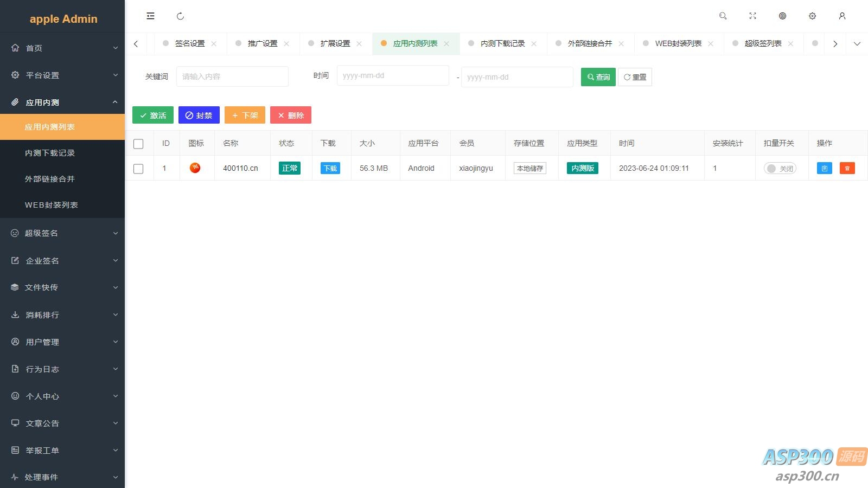The height and width of the screenshot is (488, 868).
Task: Collapse the sidebar with menu fold icon
Action: coord(150,16)
